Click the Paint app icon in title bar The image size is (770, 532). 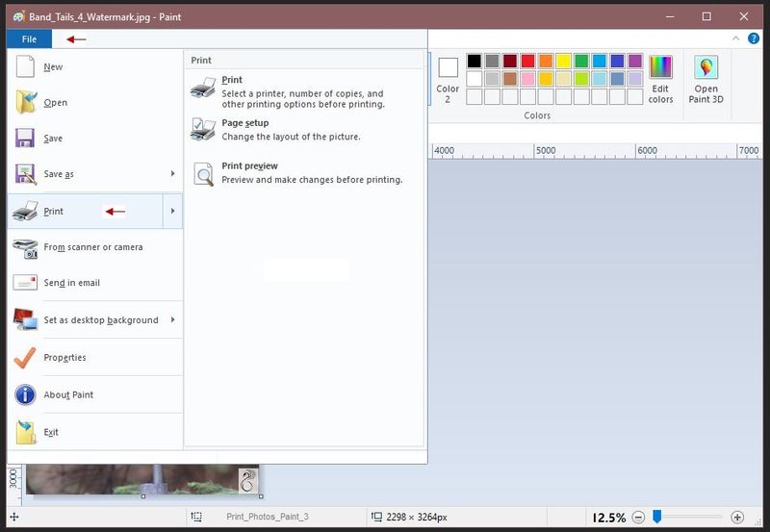[x=18, y=16]
